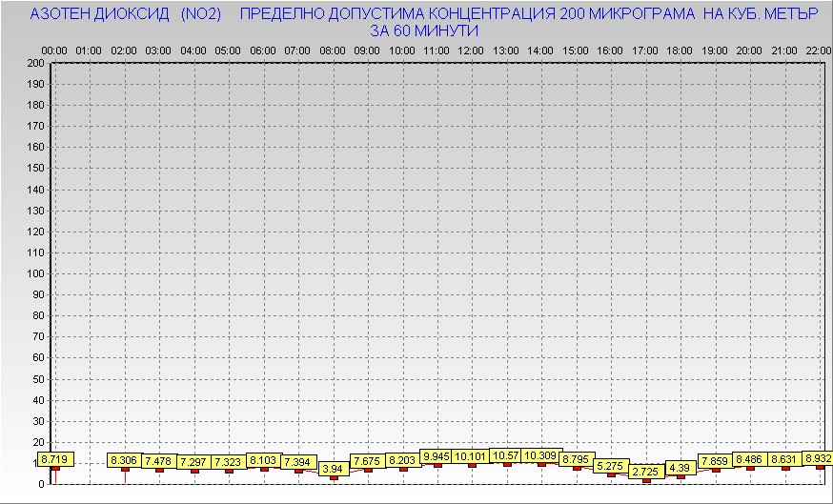Click the 17:00 time axis label

[x=645, y=50]
